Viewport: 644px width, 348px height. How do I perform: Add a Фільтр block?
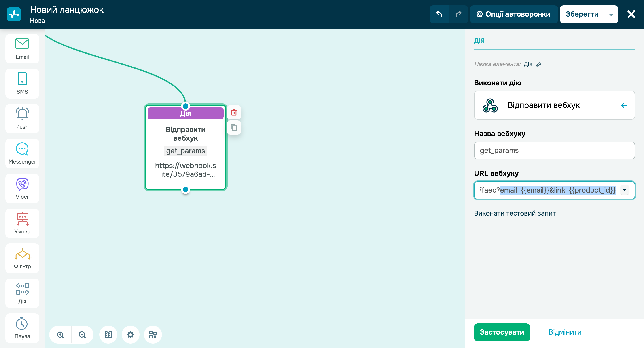[22, 258]
